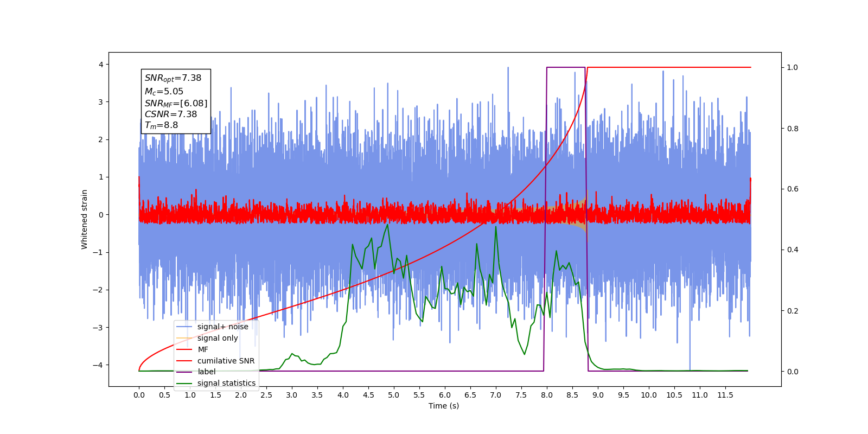Click x-axis tick label 9.5
868x434 pixels.
click(x=623, y=395)
